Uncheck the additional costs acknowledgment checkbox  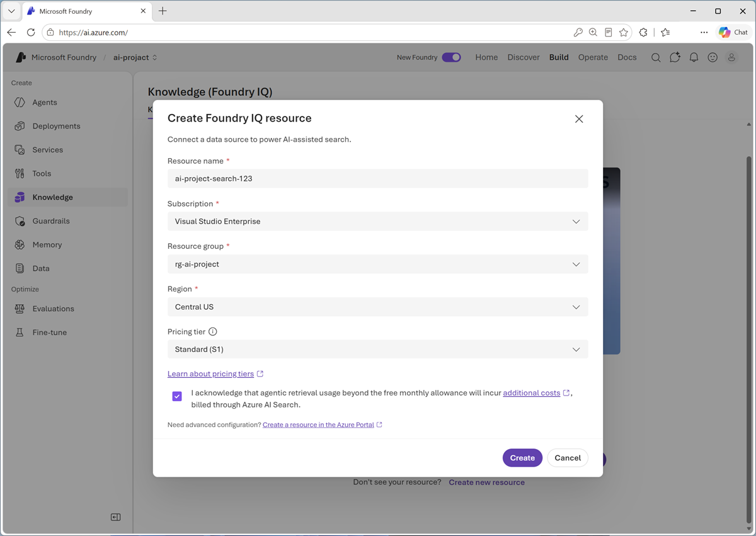pos(177,396)
